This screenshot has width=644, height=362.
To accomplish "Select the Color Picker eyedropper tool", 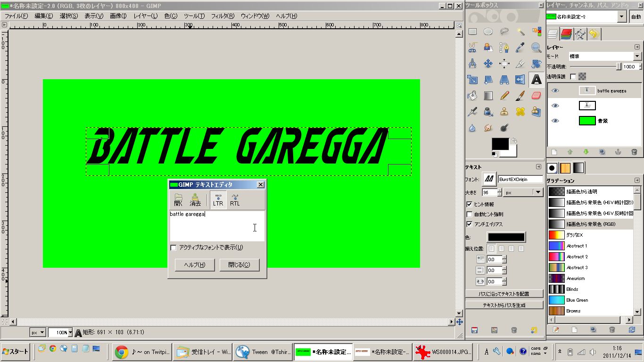I will point(520,48).
